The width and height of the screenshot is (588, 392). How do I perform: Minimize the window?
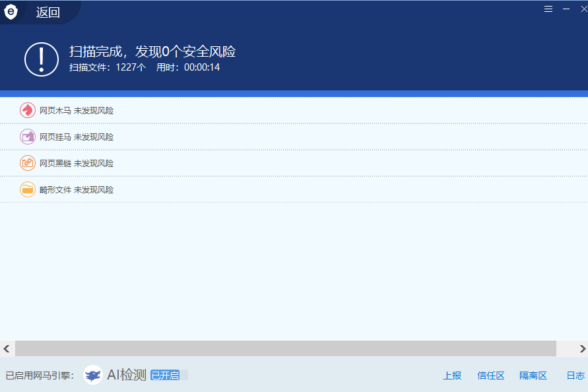[x=566, y=9]
